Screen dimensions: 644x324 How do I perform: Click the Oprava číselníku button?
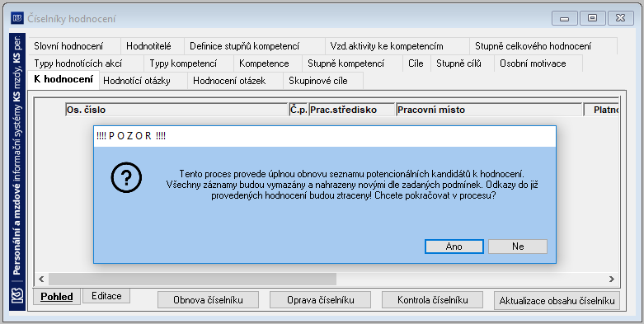pyautogui.click(x=321, y=300)
